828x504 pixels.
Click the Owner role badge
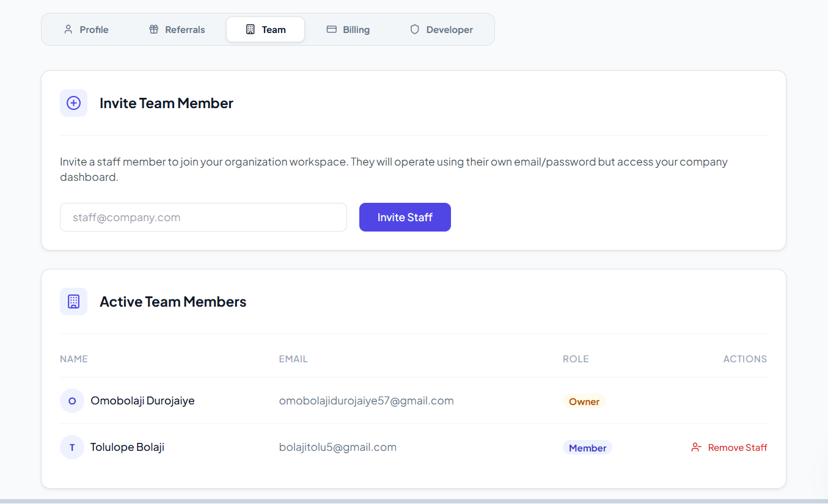click(x=584, y=401)
